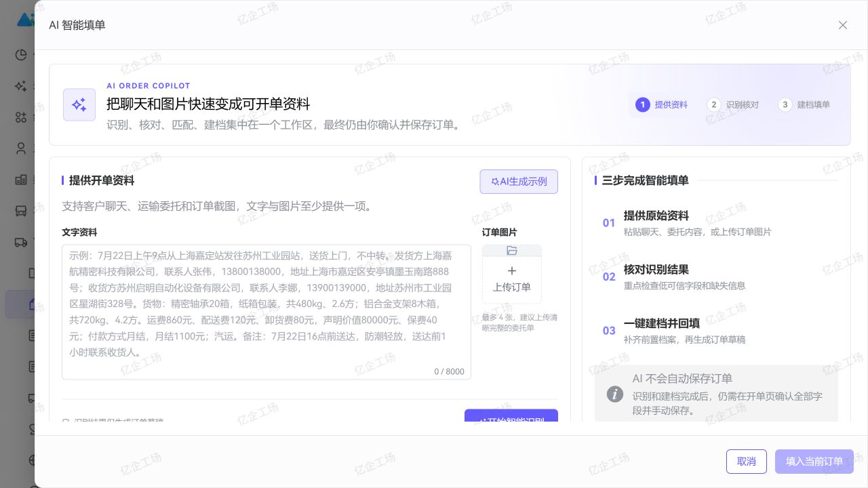Click the 把聊天和图片快速变成可开单资料 title
The height and width of the screenshot is (488, 868).
[x=208, y=104]
